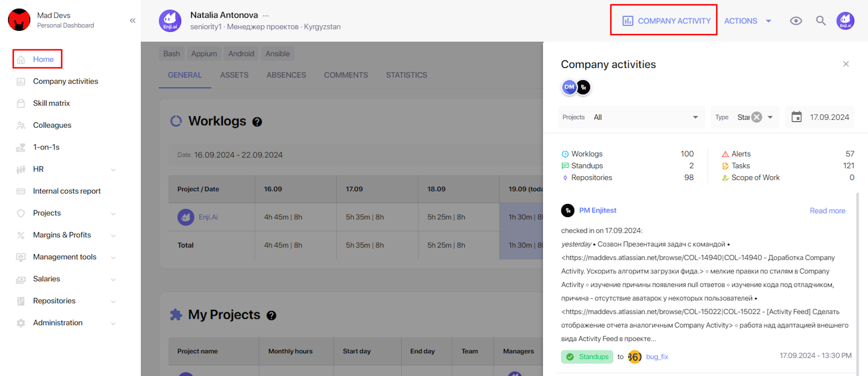Click the Colleagues people icon
This screenshot has width=868, height=376.
[x=21, y=125]
